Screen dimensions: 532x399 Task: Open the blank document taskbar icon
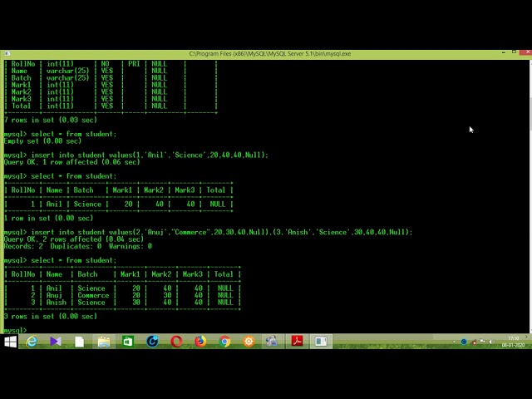(x=80, y=342)
